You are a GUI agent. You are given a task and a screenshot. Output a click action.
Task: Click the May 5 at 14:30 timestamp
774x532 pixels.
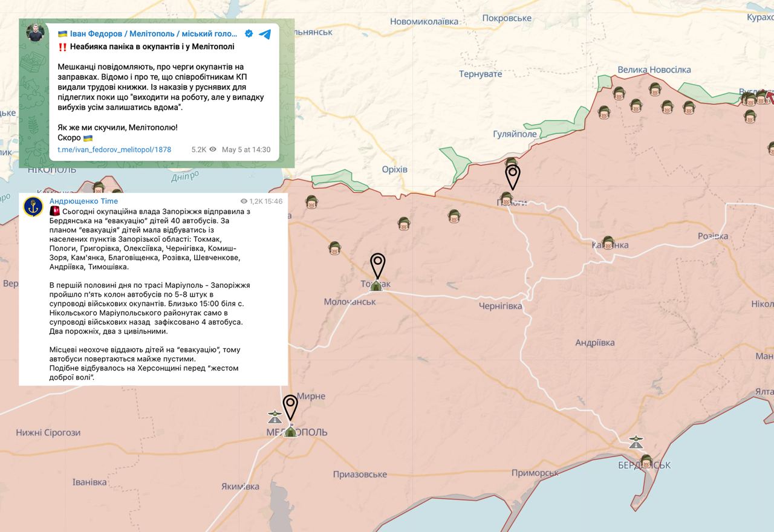coord(246,149)
